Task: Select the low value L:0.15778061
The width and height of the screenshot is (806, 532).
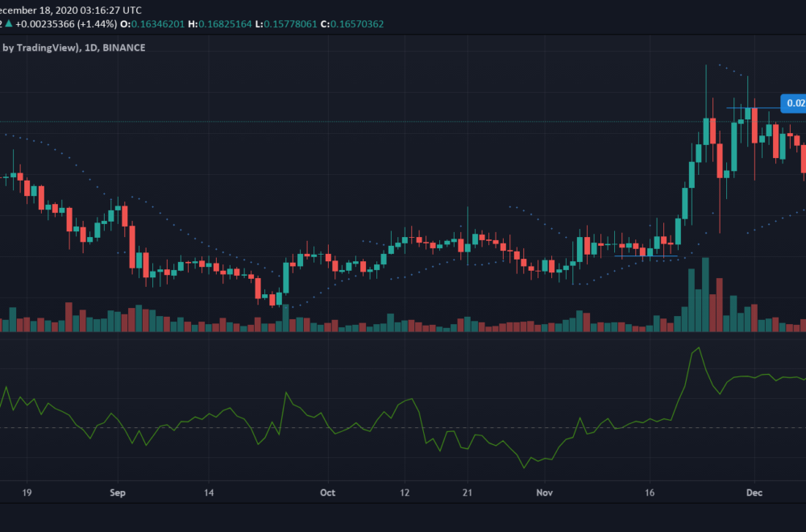Action: [x=286, y=24]
